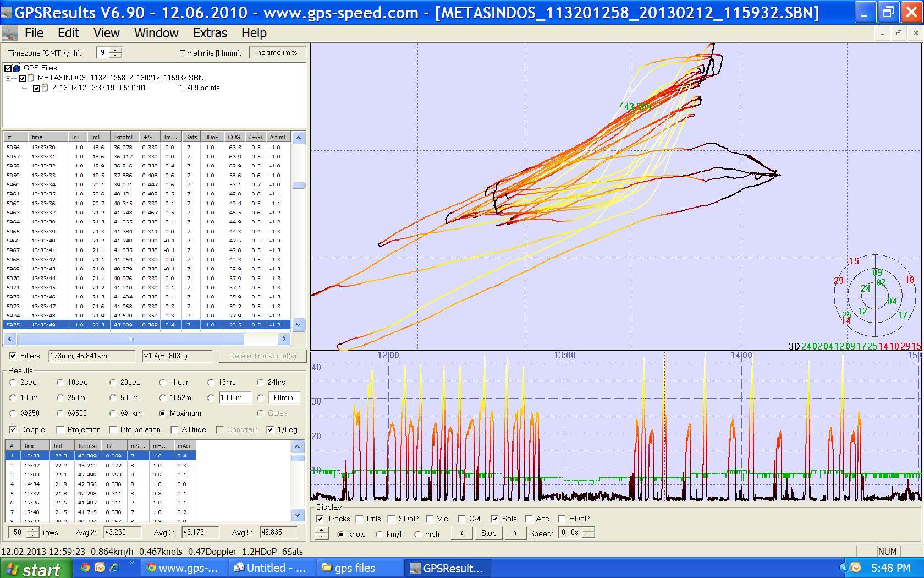Click the METASINDOS .SBN file document icon
This screenshot has width=924, height=578.
[31, 78]
